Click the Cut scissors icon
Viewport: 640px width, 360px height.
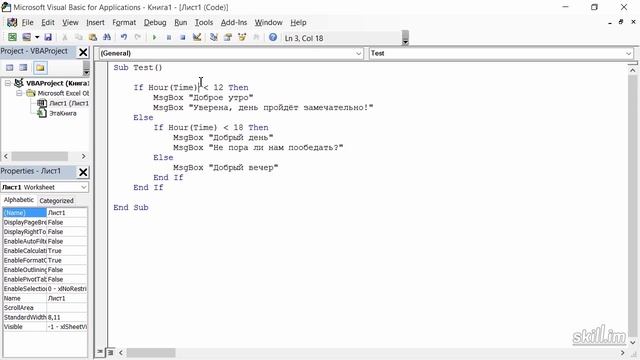coord(64,38)
